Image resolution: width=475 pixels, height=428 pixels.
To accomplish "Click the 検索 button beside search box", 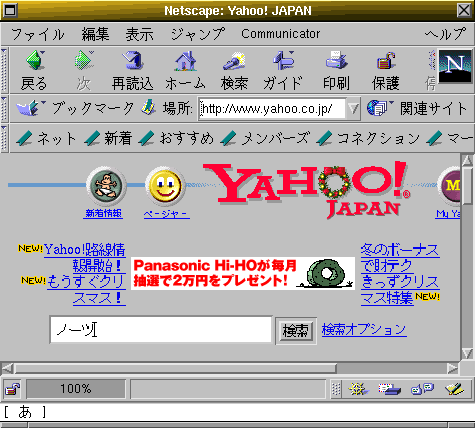I will click(x=296, y=331).
